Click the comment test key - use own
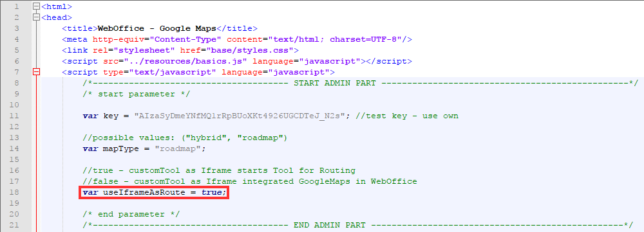This screenshot has width=644, height=232. 407,116
